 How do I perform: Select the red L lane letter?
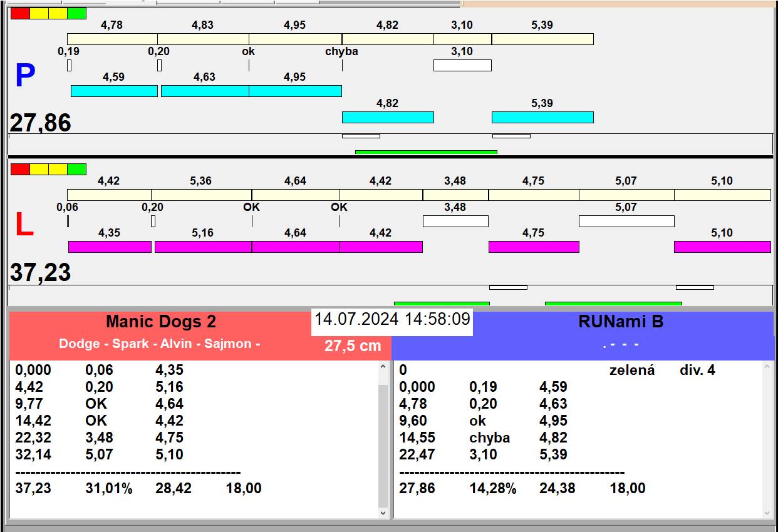click(x=24, y=225)
